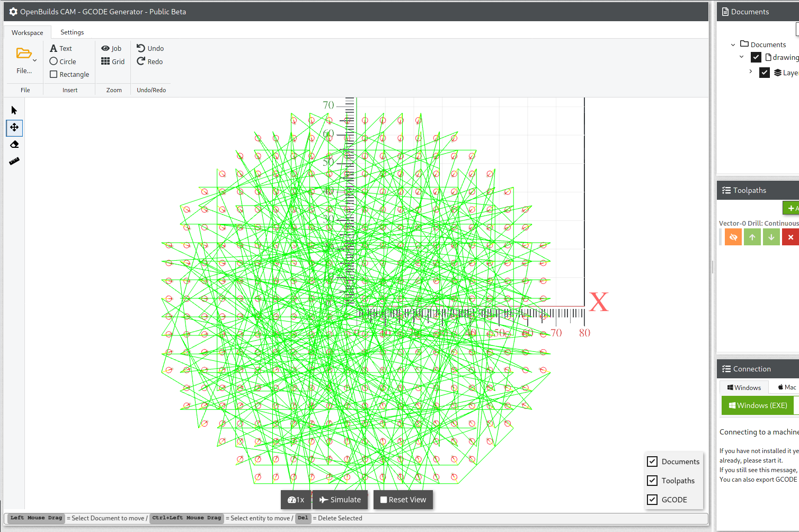Move the toolpath up with green arrow
Viewport: 799px width, 532px height.
pyautogui.click(x=752, y=237)
